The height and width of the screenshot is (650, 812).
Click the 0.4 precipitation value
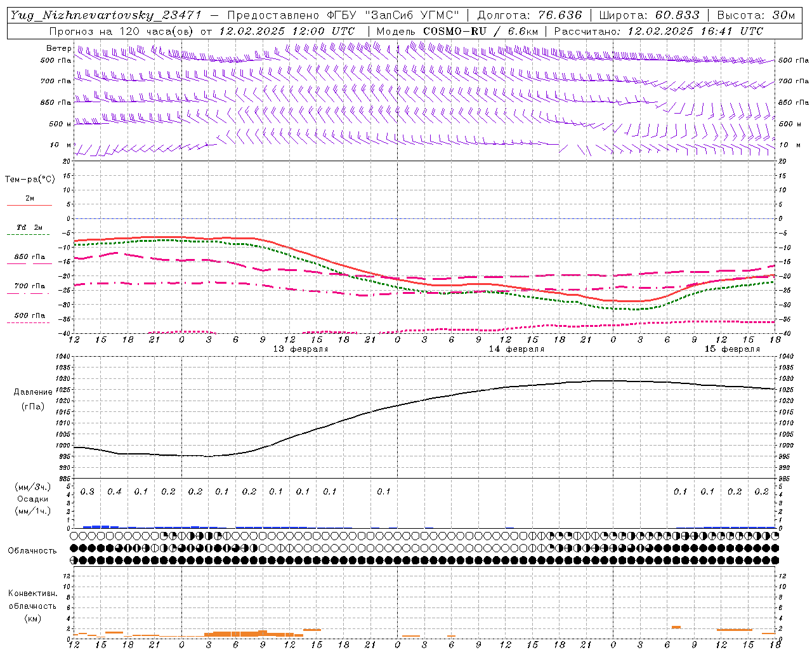coord(114,492)
